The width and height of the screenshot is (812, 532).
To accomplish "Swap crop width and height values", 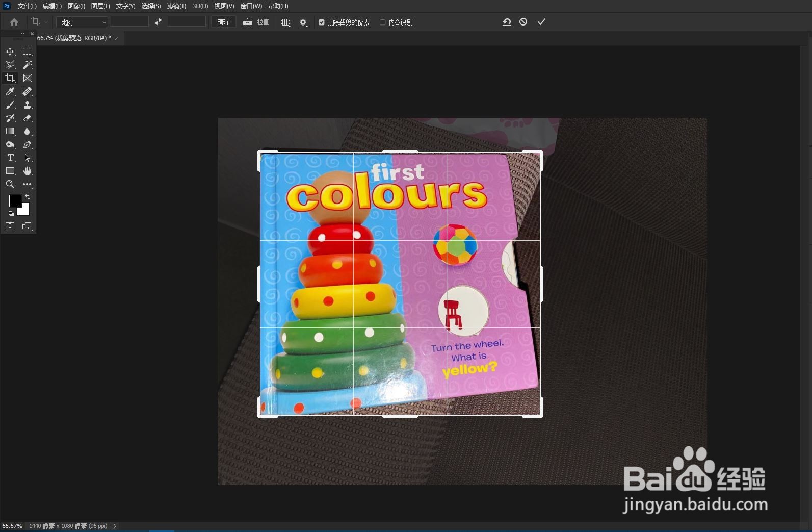I will tap(158, 22).
